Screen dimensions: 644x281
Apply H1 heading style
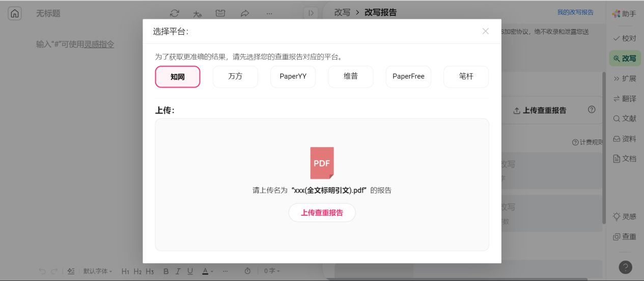click(125, 271)
